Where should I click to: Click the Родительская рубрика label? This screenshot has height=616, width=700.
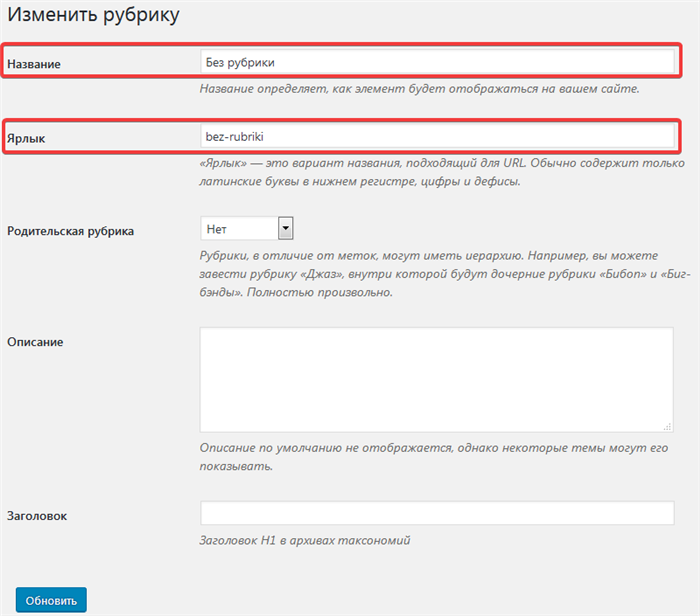click(x=71, y=231)
